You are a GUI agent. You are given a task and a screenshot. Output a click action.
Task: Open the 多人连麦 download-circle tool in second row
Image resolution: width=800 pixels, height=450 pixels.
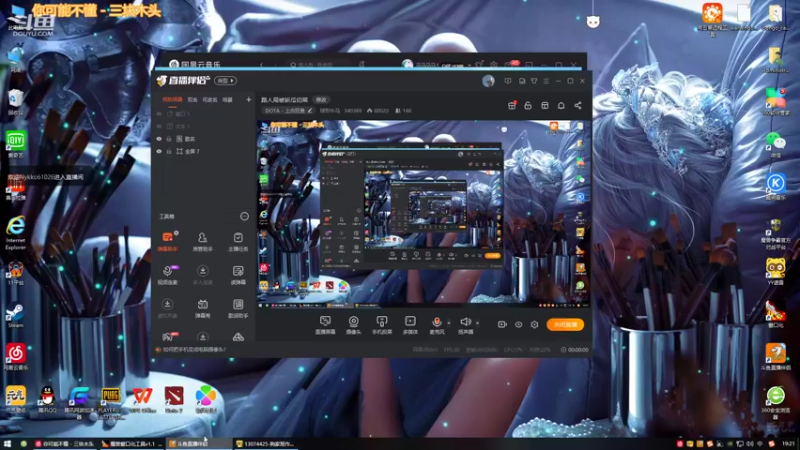coord(203,274)
